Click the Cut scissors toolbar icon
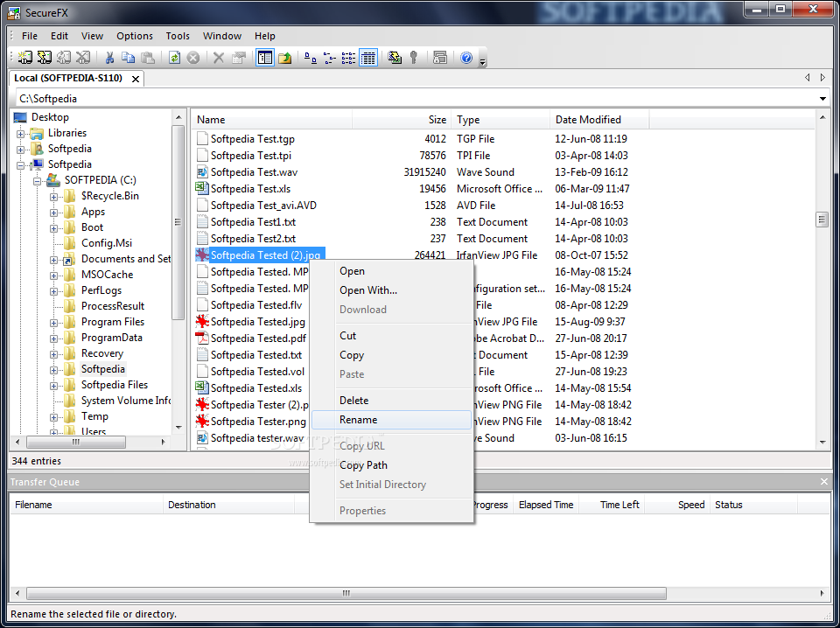840x628 pixels. [109, 58]
